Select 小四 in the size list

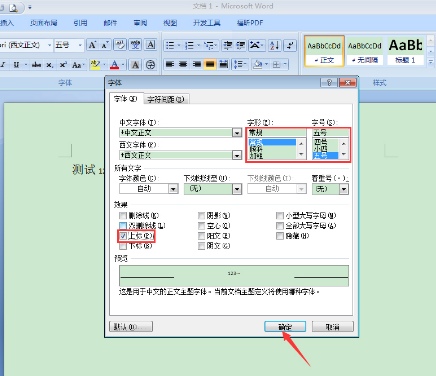click(x=320, y=149)
